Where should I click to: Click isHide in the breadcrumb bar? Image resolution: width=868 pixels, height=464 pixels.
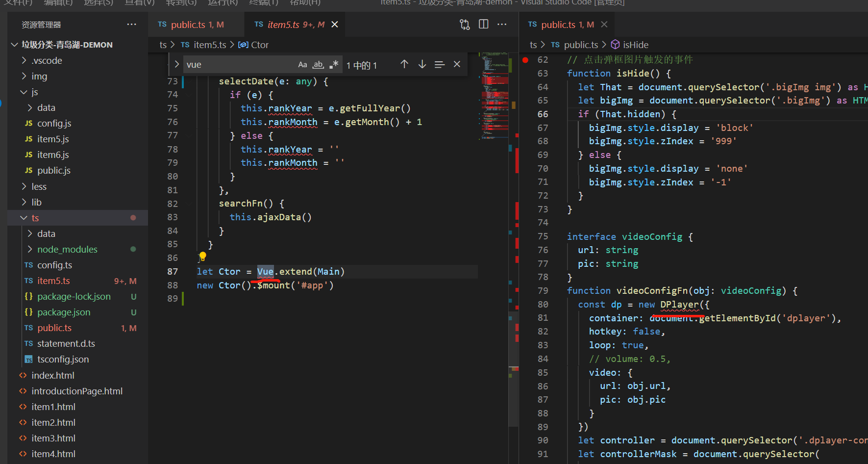(635, 45)
